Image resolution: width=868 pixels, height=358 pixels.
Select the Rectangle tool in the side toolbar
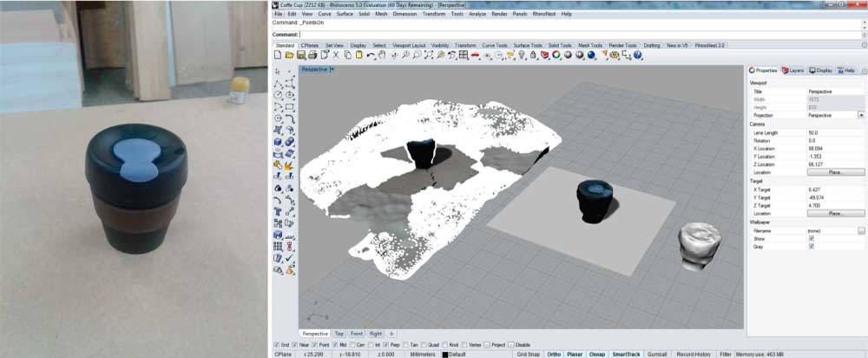click(x=290, y=107)
